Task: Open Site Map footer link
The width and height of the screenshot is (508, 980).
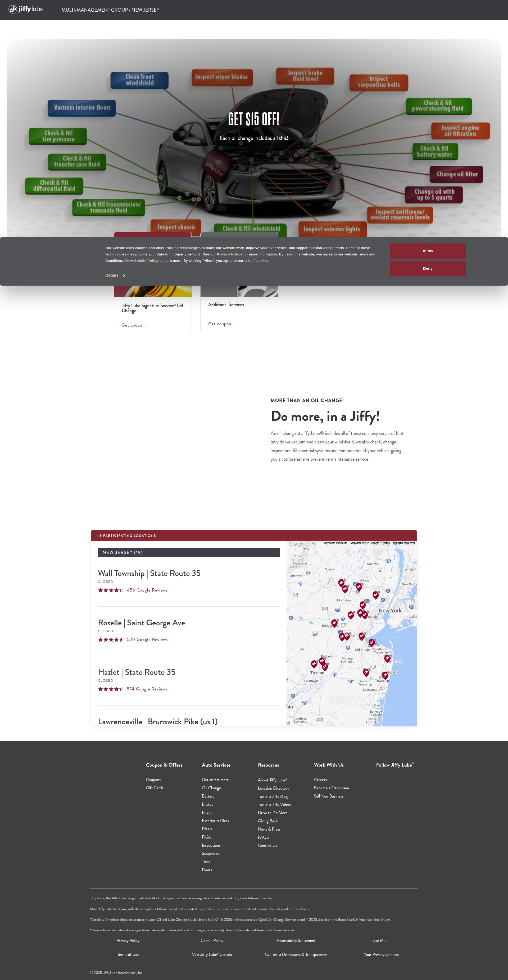Action: point(380,940)
